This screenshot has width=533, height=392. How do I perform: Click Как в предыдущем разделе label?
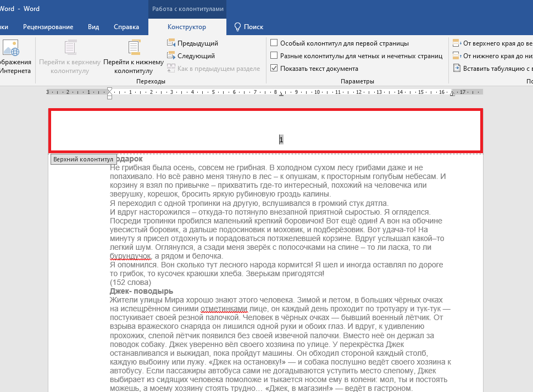coord(219,69)
